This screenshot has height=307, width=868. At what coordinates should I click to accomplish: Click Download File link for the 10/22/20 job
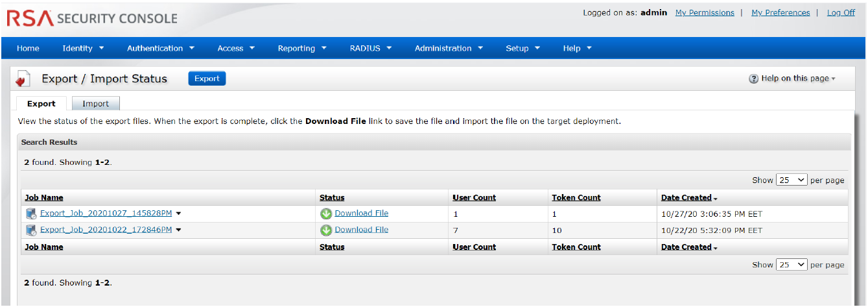click(x=361, y=230)
